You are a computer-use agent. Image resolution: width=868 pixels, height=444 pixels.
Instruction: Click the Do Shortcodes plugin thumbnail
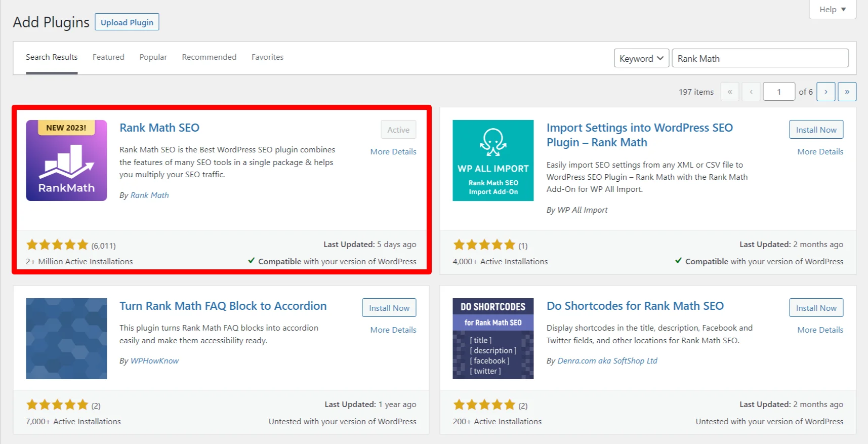[493, 339]
